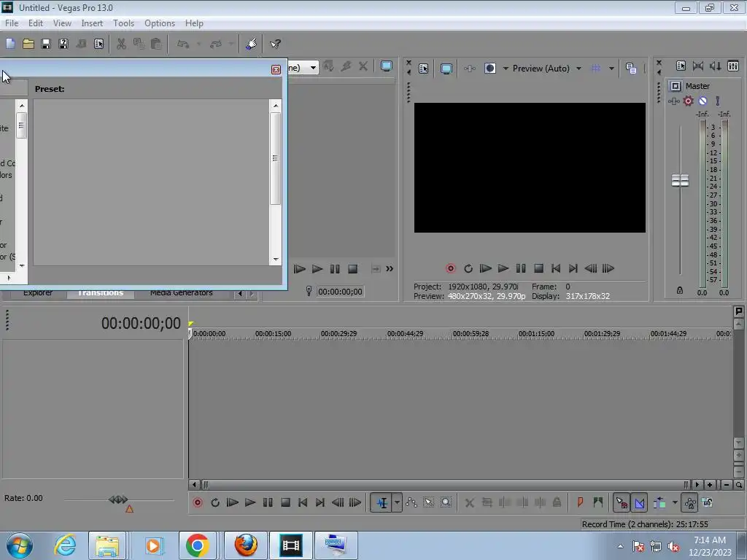Launch Google Chrome from taskbar
This screenshot has height=560, width=747.
click(x=197, y=545)
